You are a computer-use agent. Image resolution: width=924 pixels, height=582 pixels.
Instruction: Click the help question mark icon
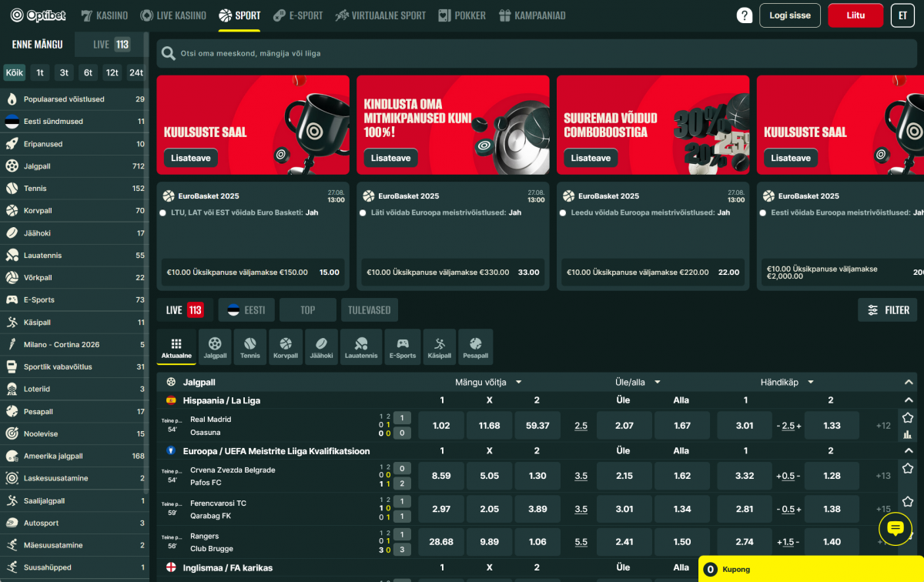pyautogui.click(x=744, y=15)
